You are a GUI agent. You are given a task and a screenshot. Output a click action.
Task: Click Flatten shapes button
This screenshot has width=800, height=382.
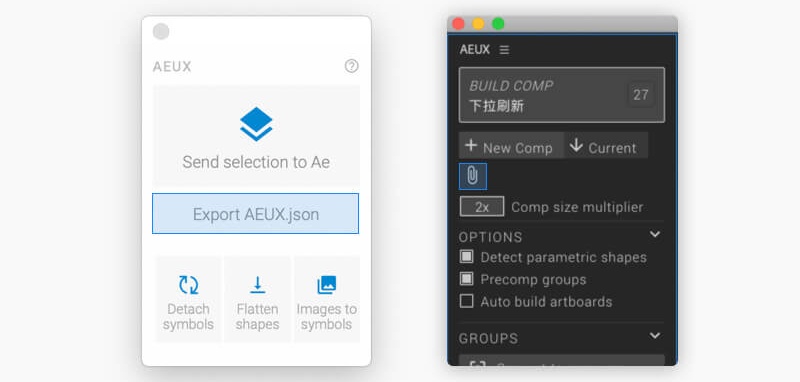[x=257, y=299]
